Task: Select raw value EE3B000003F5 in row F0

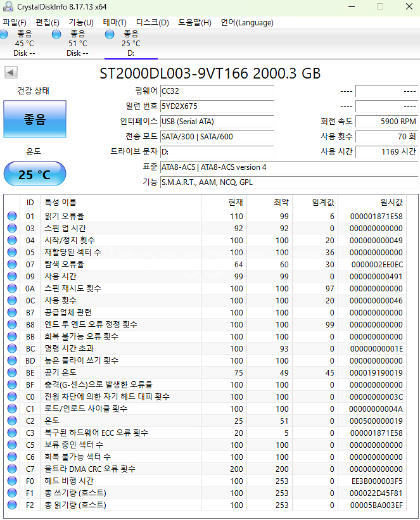Action: click(377, 481)
